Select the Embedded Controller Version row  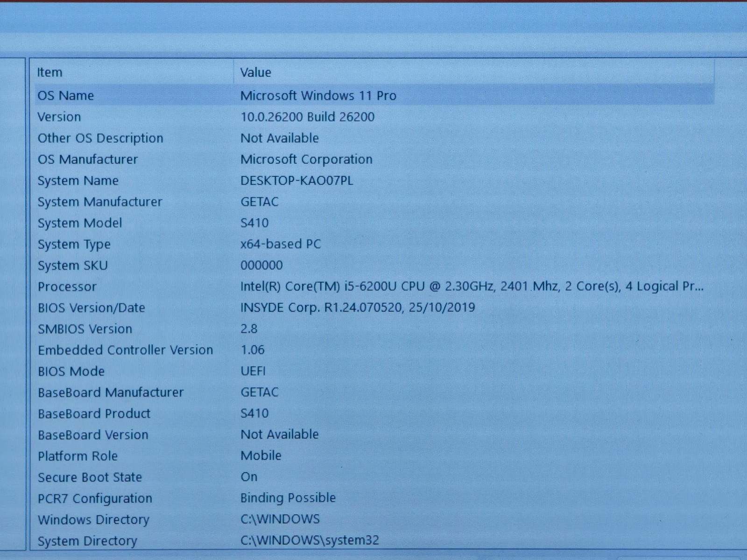(x=373, y=350)
